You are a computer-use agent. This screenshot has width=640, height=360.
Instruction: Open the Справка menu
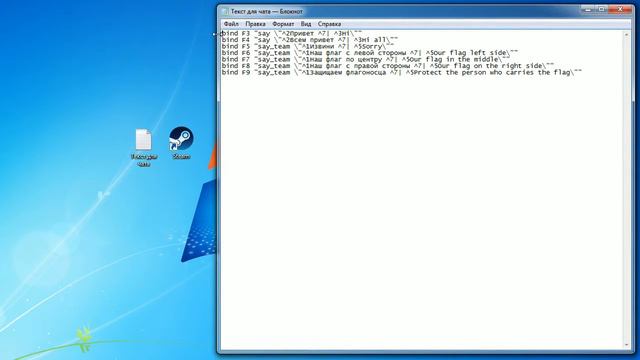coord(329,24)
